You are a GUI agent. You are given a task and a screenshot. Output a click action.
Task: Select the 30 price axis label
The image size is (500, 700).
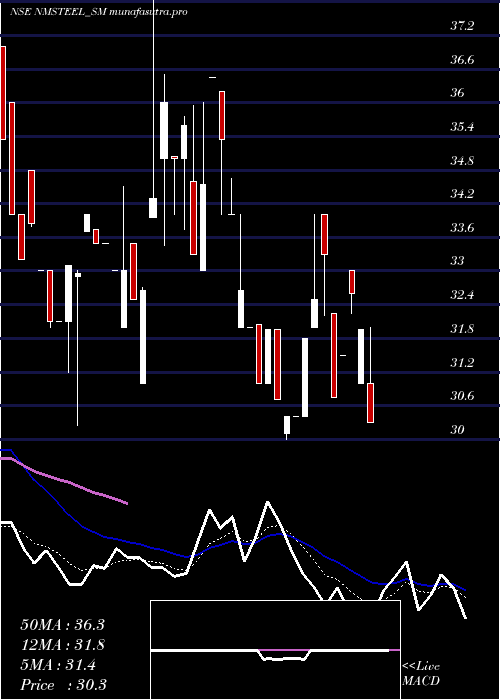coord(457,429)
